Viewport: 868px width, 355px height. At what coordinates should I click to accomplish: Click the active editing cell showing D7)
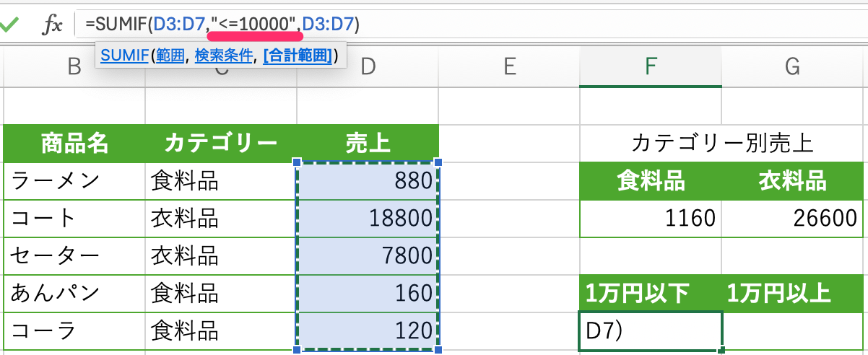tap(651, 330)
